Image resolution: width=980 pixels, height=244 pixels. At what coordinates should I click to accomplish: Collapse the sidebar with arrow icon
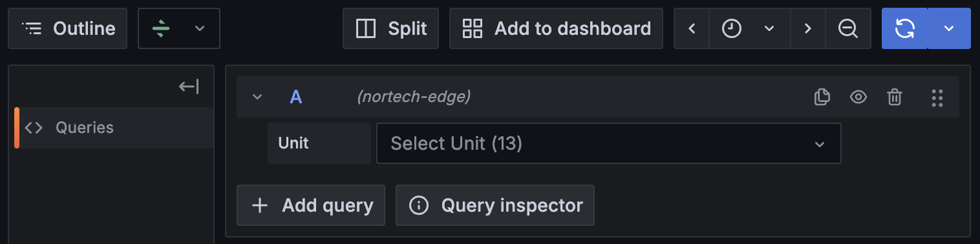point(189,86)
